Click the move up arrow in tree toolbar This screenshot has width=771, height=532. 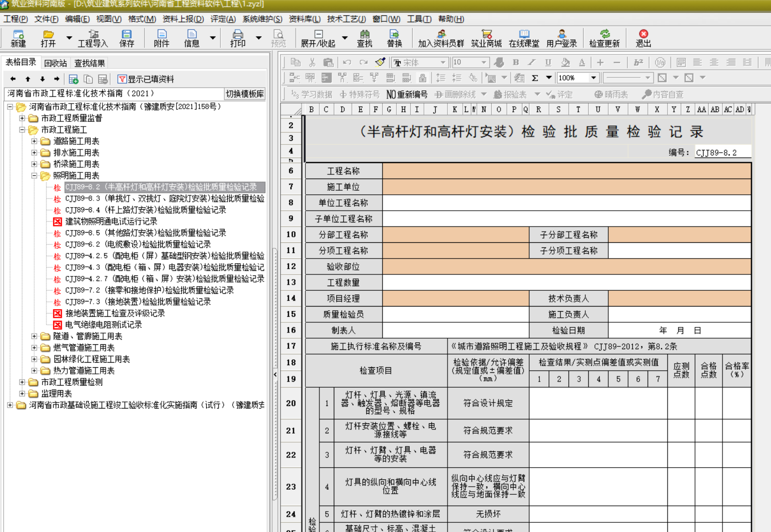pos(28,79)
